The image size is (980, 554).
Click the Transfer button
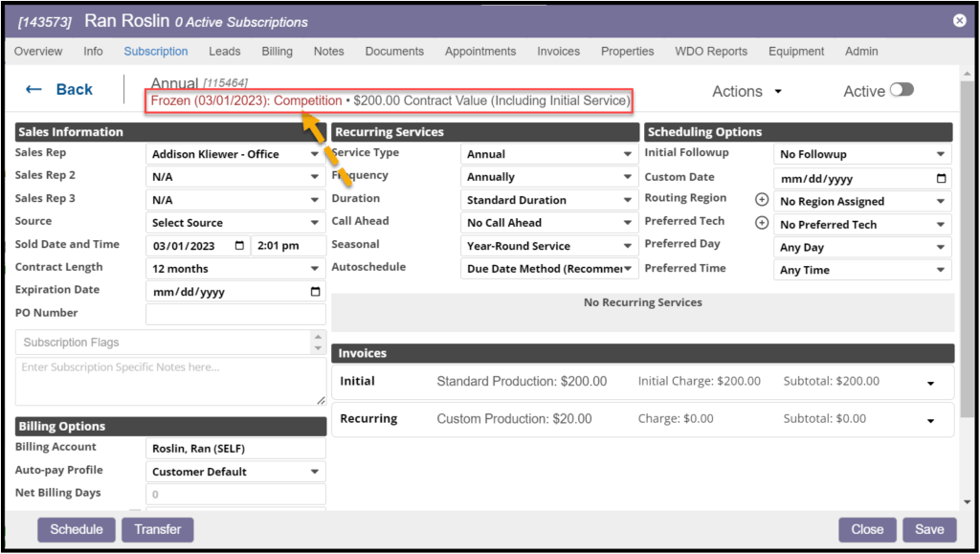158,529
